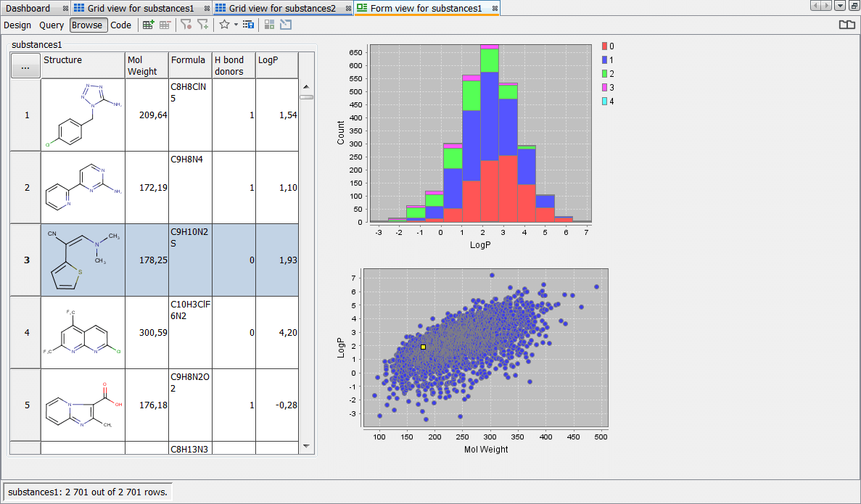The height and width of the screenshot is (504, 861).
Task: Open the tab list dropdown arrow
Action: coord(840,6)
